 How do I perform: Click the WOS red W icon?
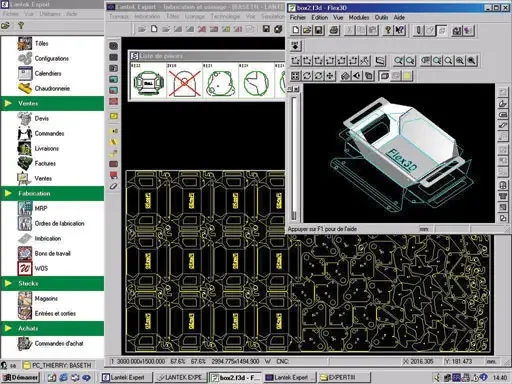coord(25,268)
